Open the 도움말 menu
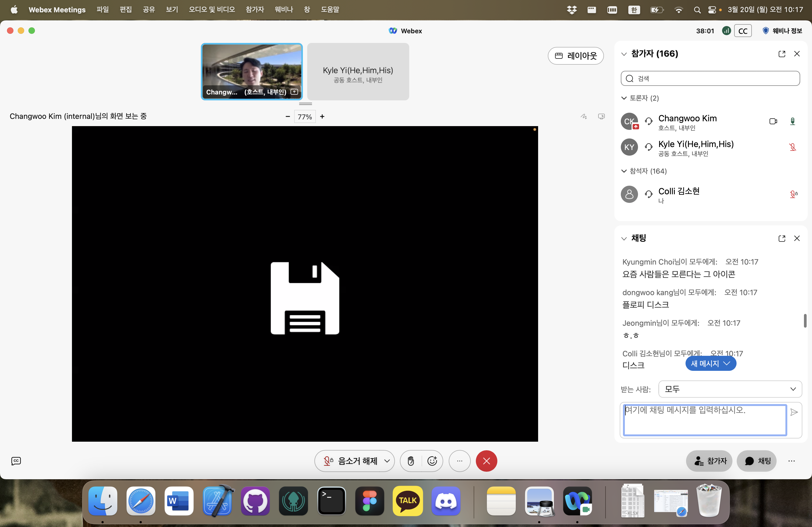Screen dimensions: 812x527 pos(330,10)
